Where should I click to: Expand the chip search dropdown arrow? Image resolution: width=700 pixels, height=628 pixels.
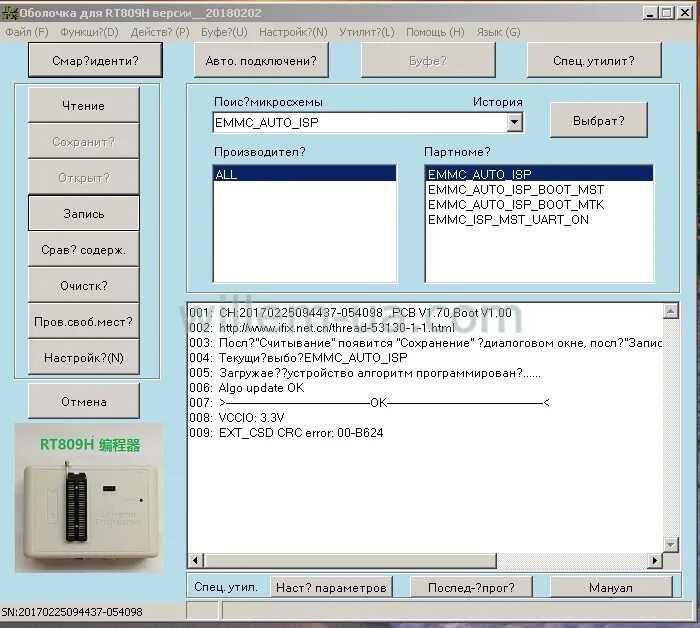[514, 122]
